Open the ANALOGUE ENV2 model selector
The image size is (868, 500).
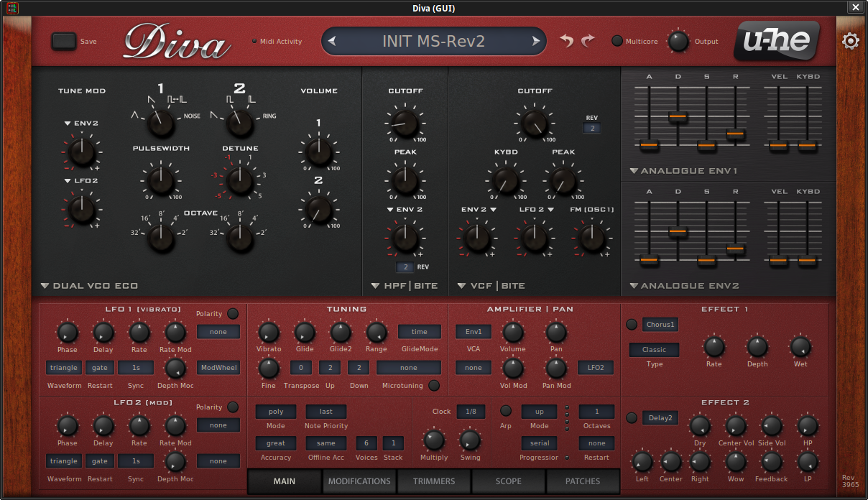click(684, 286)
